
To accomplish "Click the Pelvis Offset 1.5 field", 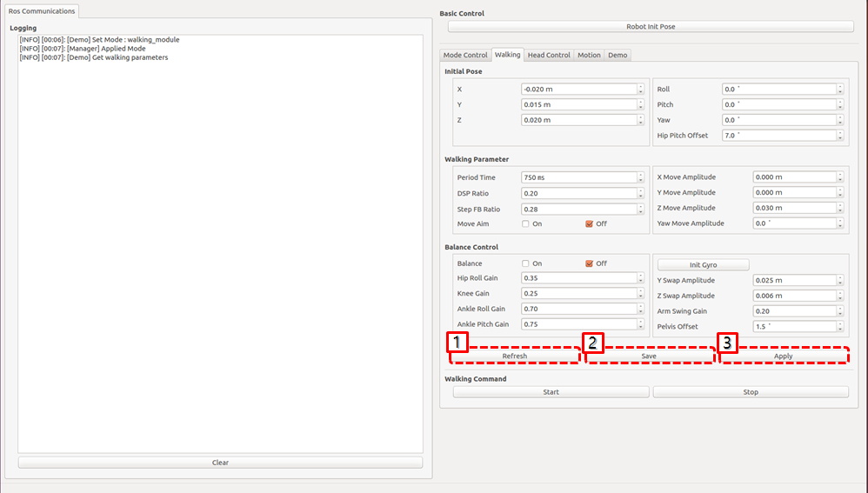I will (x=794, y=327).
